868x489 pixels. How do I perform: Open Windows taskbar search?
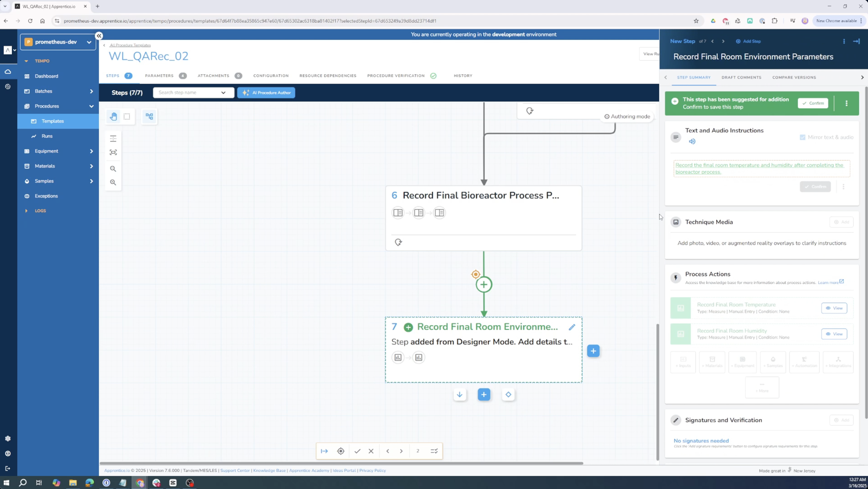coord(22,483)
